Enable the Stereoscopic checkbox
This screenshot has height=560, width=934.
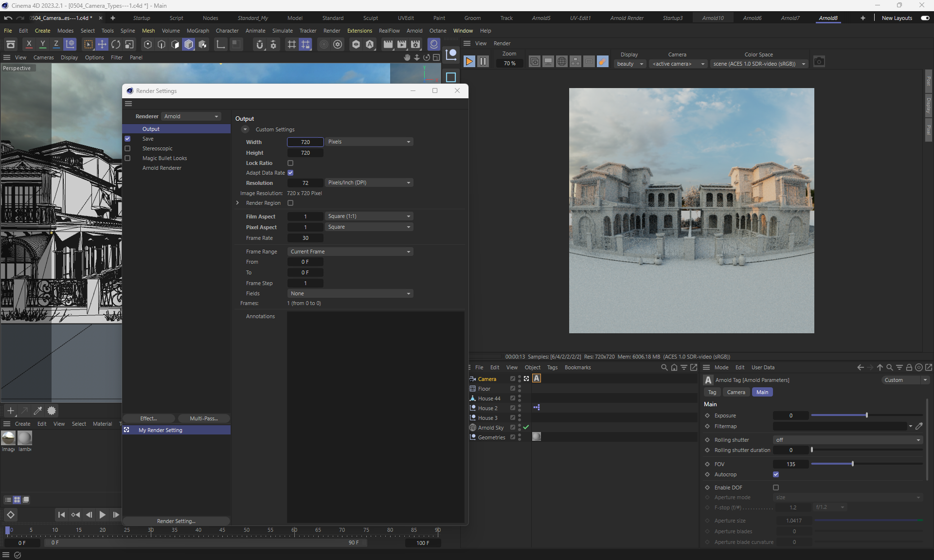tap(127, 148)
